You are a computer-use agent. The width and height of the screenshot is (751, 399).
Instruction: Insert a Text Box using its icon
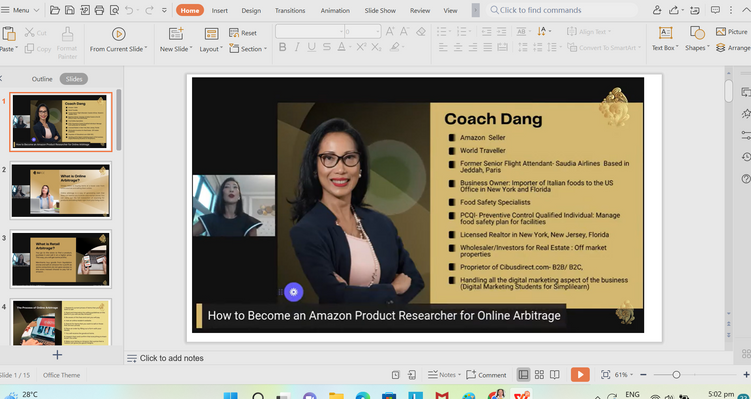pos(665,33)
